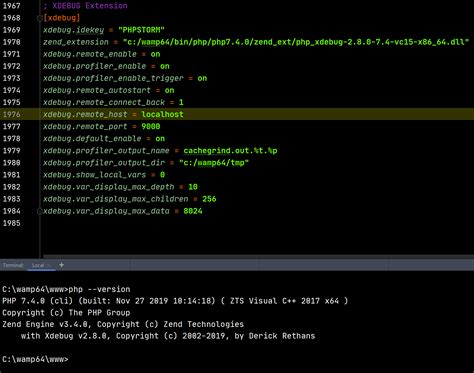This screenshot has height=373, width=474.
Task: Click the editor horizontal scrollbar
Action: [258, 257]
